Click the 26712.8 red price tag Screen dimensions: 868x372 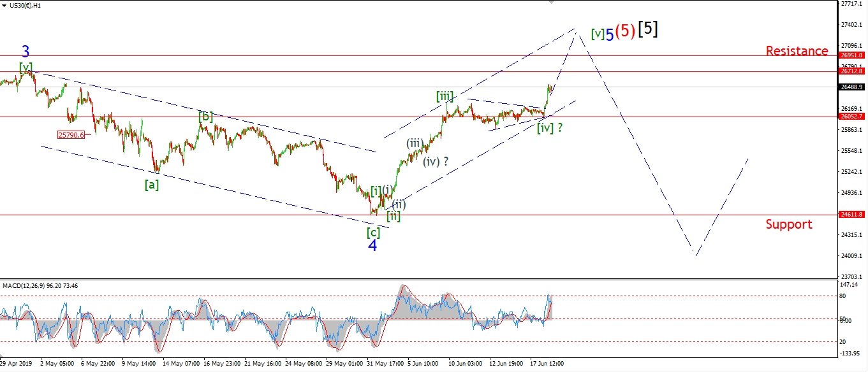coord(851,71)
